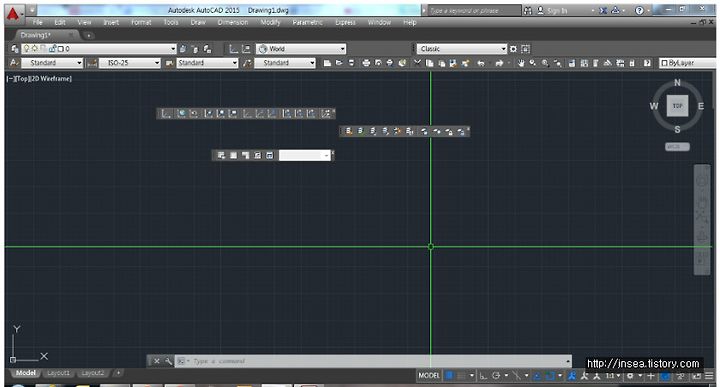Click the Redo arrow icon
This screenshot has height=387, width=720.
[x=500, y=63]
